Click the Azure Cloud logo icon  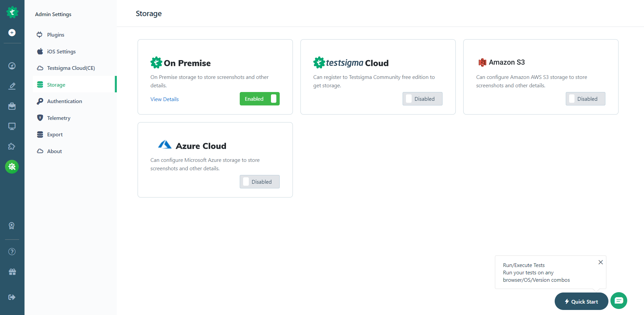click(165, 145)
